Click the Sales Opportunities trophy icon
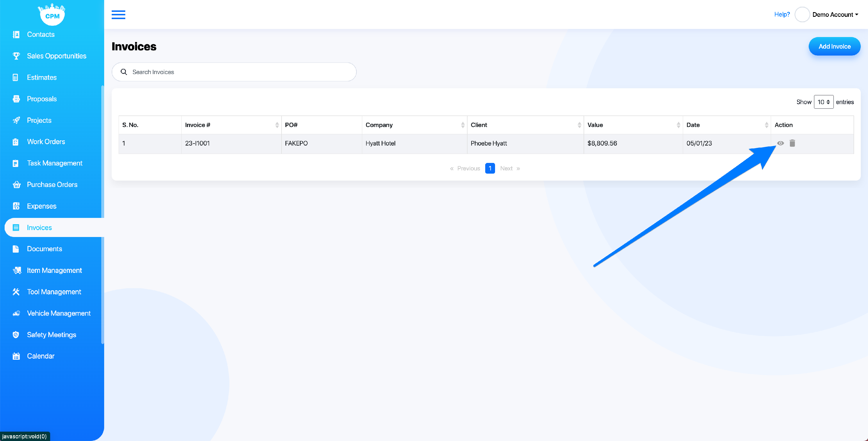The image size is (868, 441). 16,56
